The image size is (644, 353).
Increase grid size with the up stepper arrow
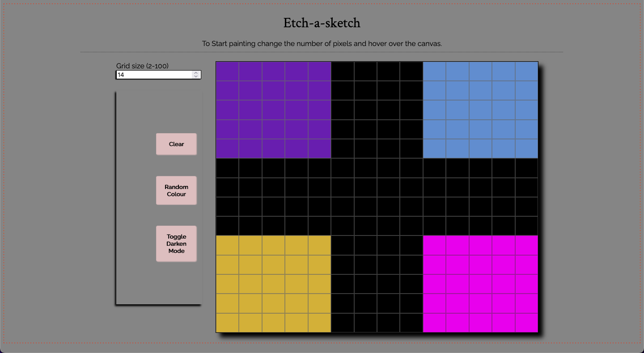[x=195, y=73]
